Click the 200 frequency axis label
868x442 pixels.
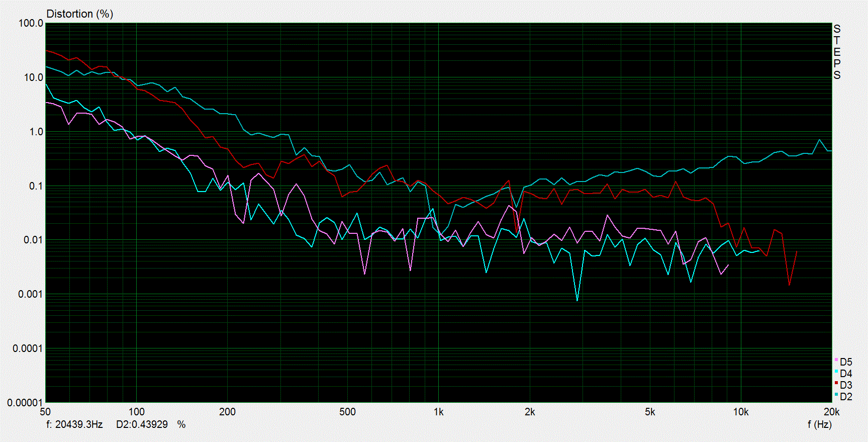(x=227, y=412)
